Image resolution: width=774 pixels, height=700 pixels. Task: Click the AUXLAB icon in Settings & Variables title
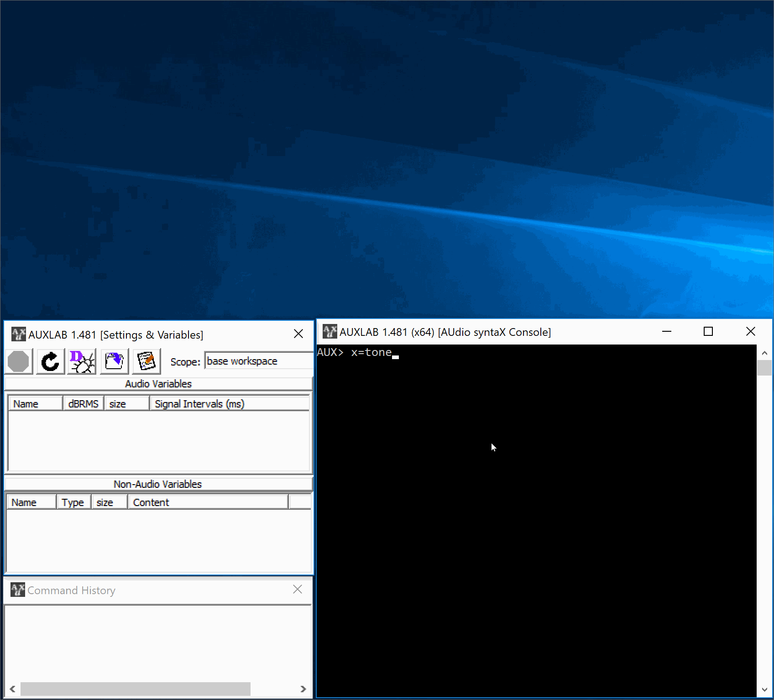pos(18,334)
